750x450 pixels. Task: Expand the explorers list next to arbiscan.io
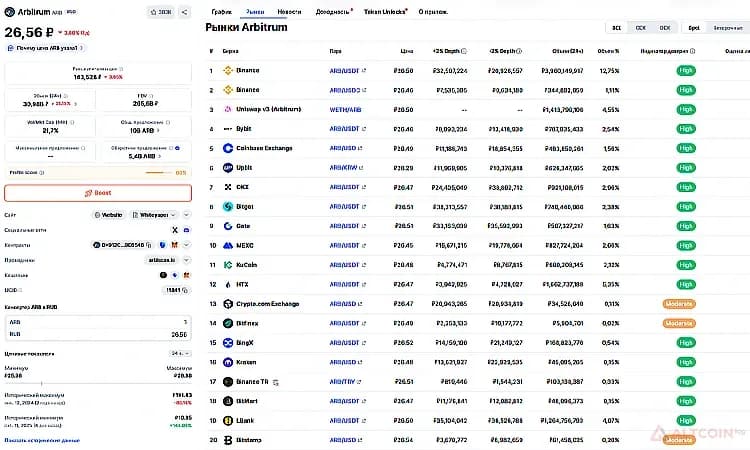click(187, 260)
